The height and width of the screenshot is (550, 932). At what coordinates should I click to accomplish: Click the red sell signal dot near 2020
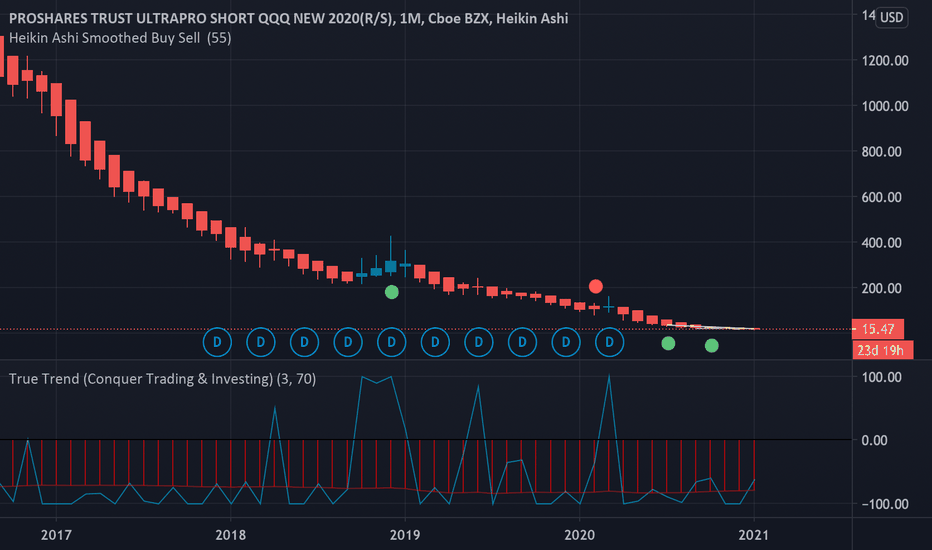click(596, 287)
